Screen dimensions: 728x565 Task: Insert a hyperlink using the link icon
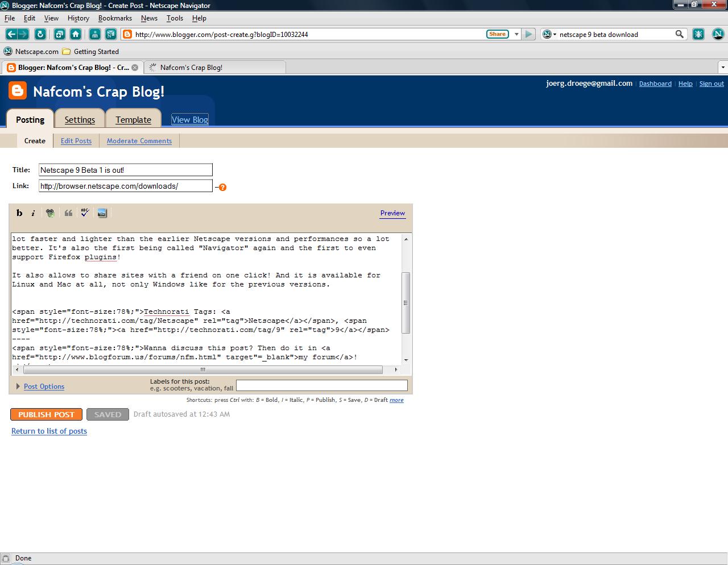click(x=50, y=213)
